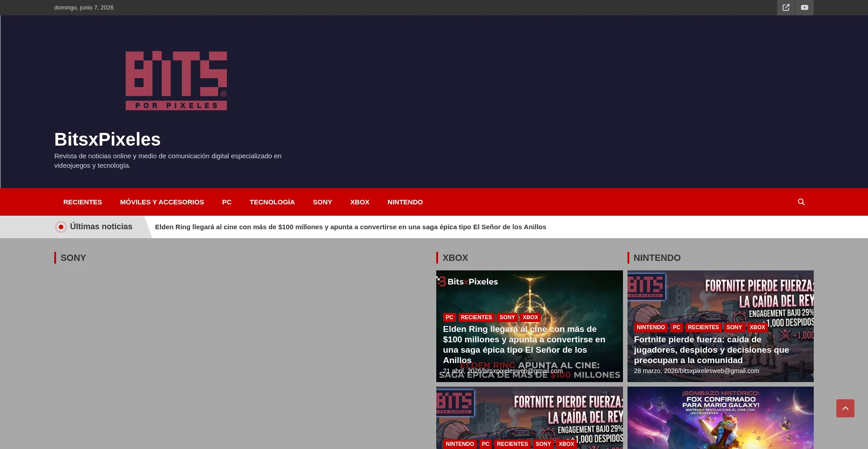This screenshot has width=868, height=449.
Task: Click the Bits por Pixeles logo image
Action: [176, 80]
